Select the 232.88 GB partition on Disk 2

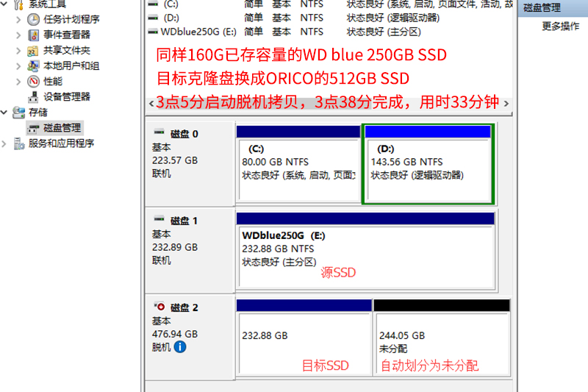[x=304, y=338]
